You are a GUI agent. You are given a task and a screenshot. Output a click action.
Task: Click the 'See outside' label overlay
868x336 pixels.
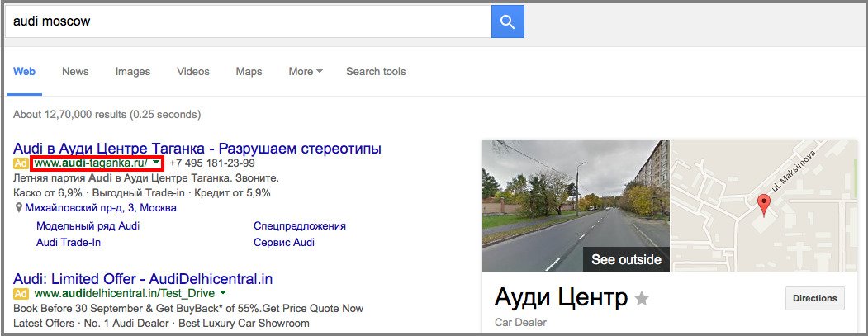click(626, 259)
